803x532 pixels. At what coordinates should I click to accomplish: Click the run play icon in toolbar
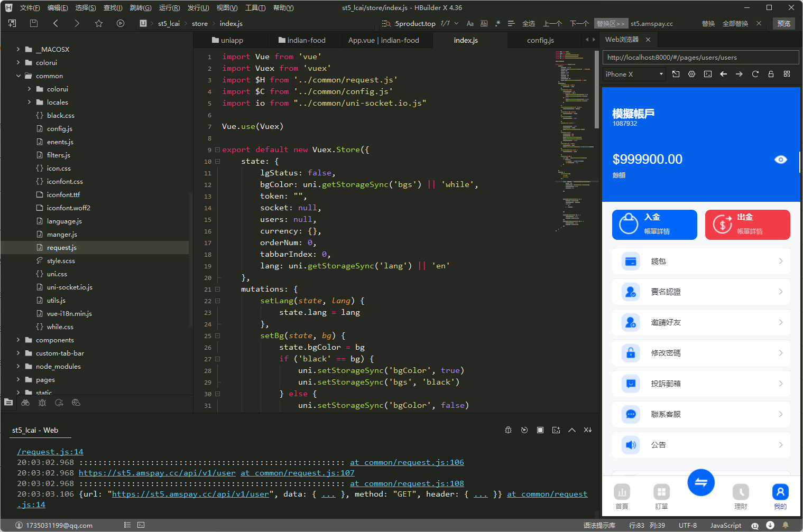121,23
